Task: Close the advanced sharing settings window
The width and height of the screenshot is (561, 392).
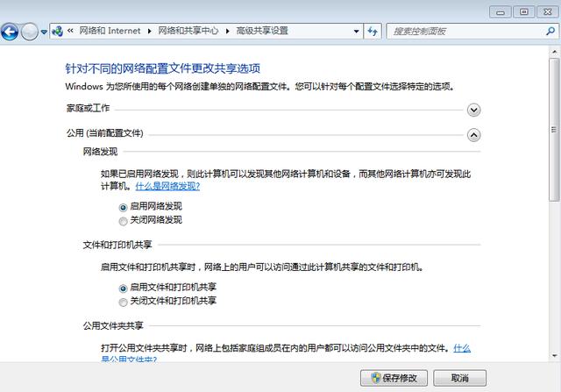Action: pyautogui.click(x=547, y=12)
